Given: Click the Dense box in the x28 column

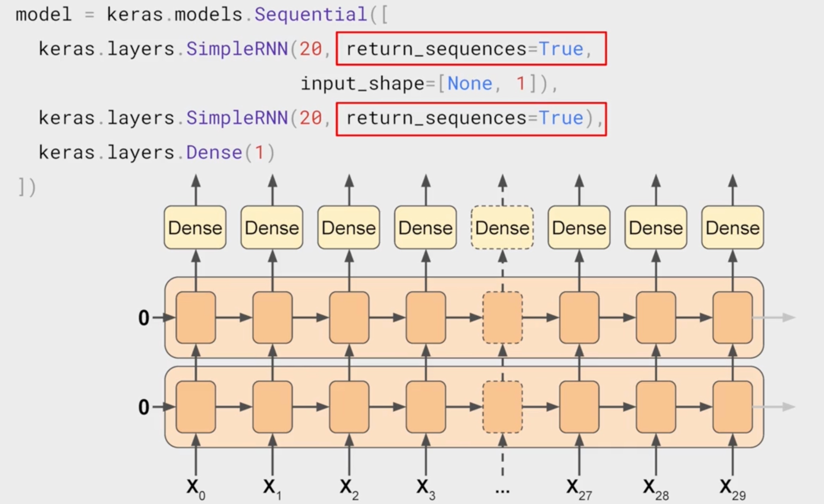Looking at the screenshot, I should pos(656,228).
